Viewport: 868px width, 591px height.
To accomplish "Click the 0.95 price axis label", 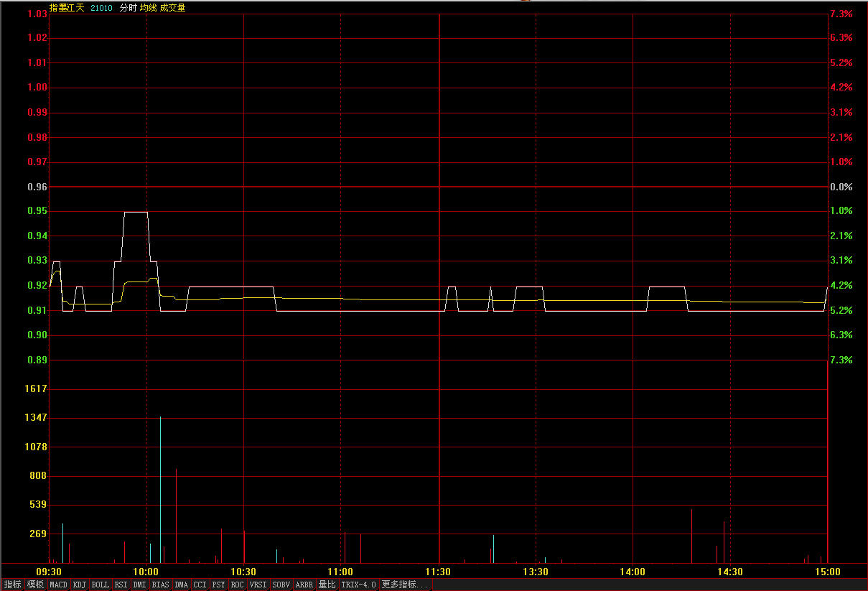I will 37,211.
